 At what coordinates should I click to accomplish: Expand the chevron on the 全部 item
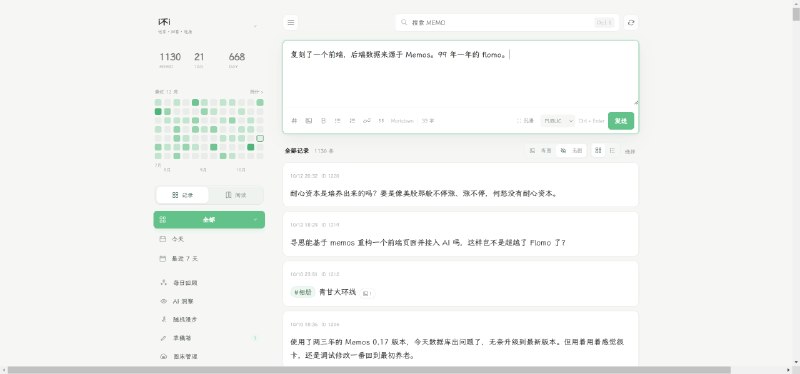coord(256,220)
